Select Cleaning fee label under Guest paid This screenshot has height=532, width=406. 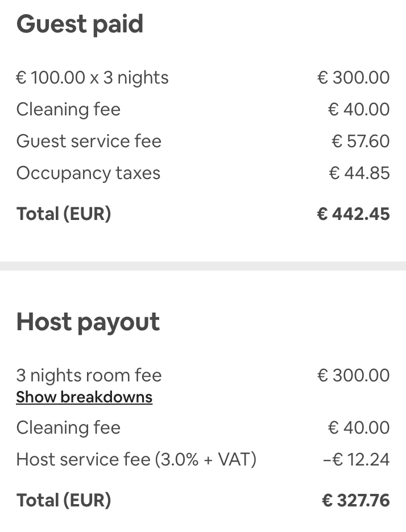pyautogui.click(x=68, y=109)
